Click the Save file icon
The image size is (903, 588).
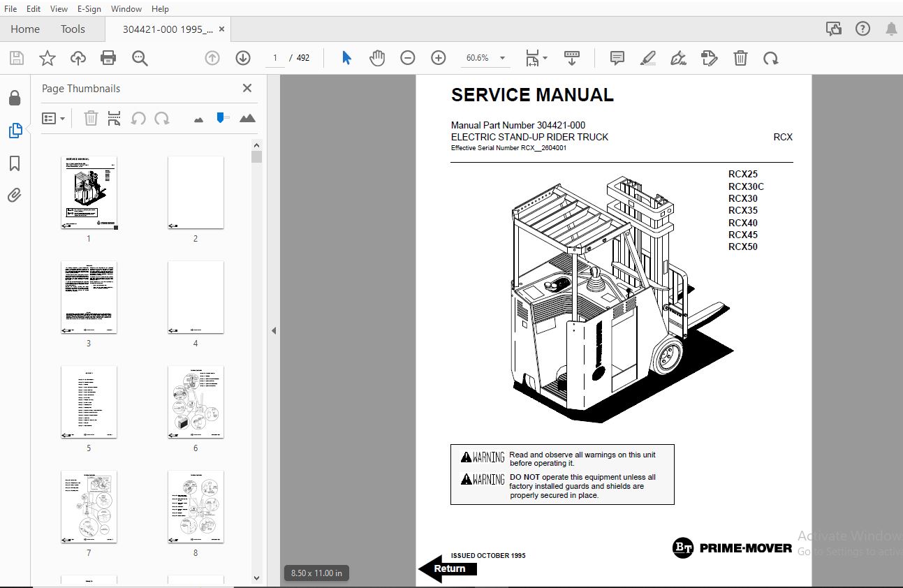[x=16, y=58]
